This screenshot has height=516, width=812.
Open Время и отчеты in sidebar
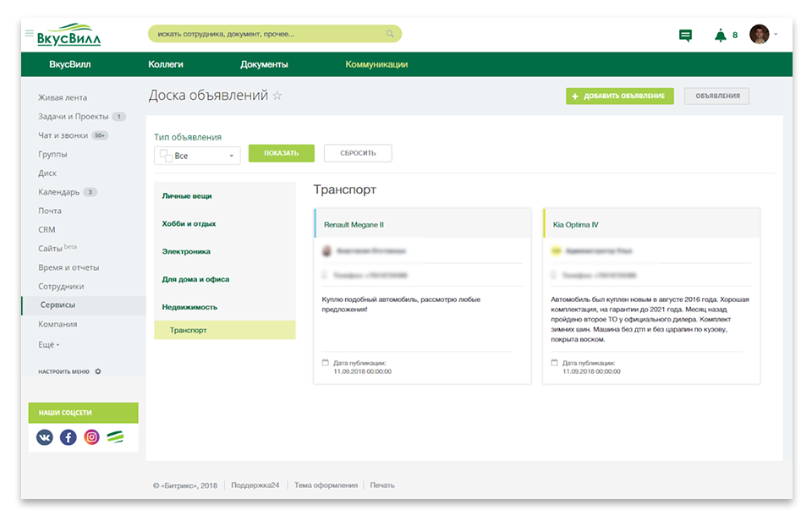(x=69, y=267)
